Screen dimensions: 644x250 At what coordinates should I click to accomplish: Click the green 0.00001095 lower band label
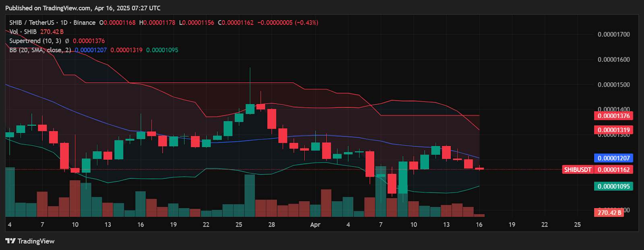pos(613,186)
